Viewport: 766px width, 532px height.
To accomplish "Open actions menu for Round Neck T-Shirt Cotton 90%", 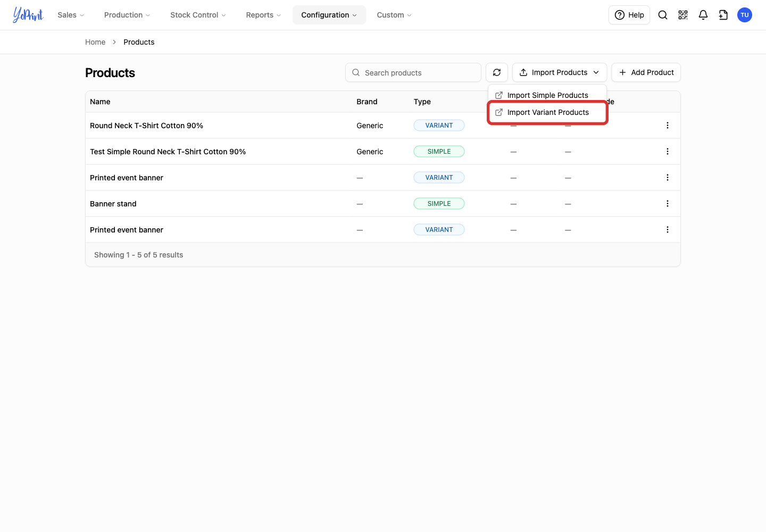I will click(668, 126).
